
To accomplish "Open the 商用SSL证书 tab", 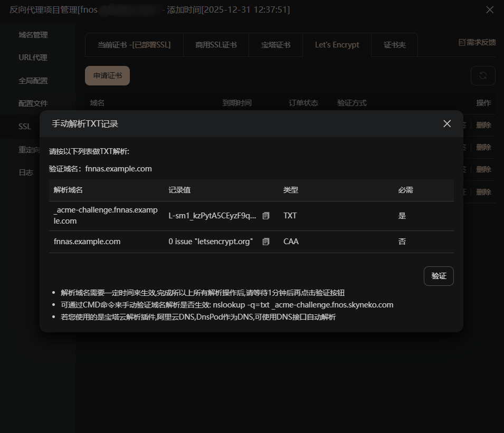I will click(216, 45).
